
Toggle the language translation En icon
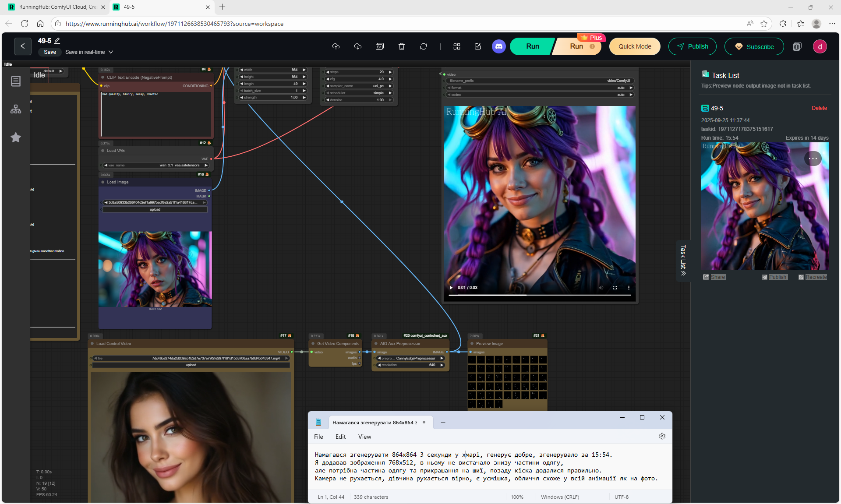point(380,46)
